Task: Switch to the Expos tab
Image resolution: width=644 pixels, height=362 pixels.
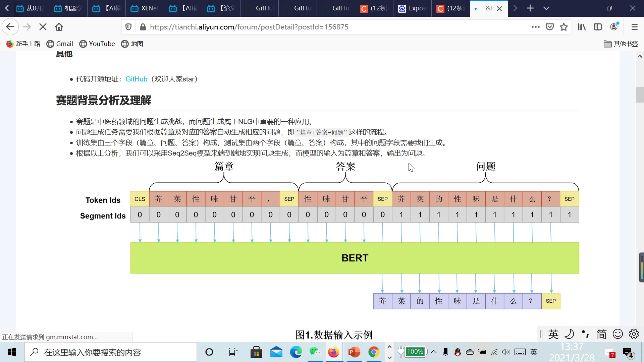Action: pos(412,8)
